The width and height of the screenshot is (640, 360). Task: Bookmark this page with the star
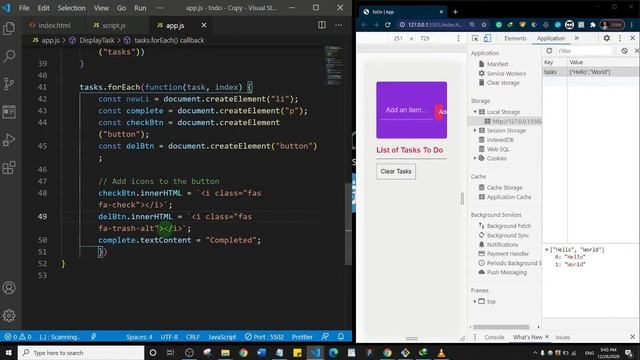point(484,24)
